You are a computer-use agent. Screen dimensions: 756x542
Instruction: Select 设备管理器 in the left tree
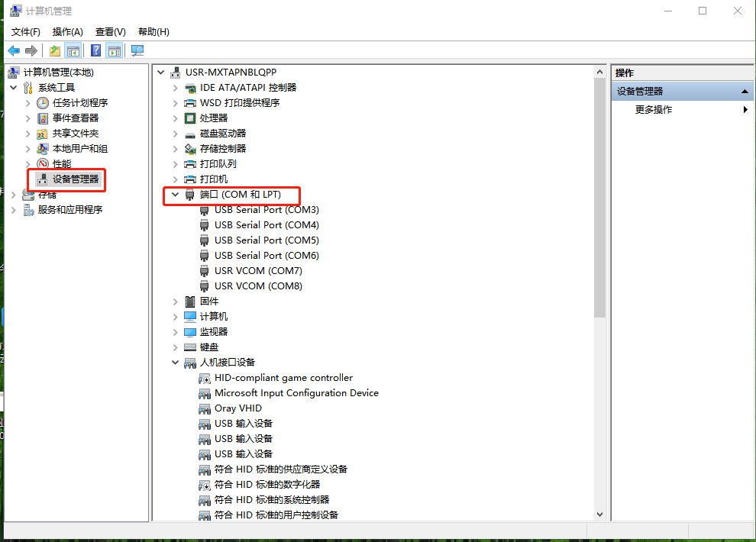click(x=76, y=179)
